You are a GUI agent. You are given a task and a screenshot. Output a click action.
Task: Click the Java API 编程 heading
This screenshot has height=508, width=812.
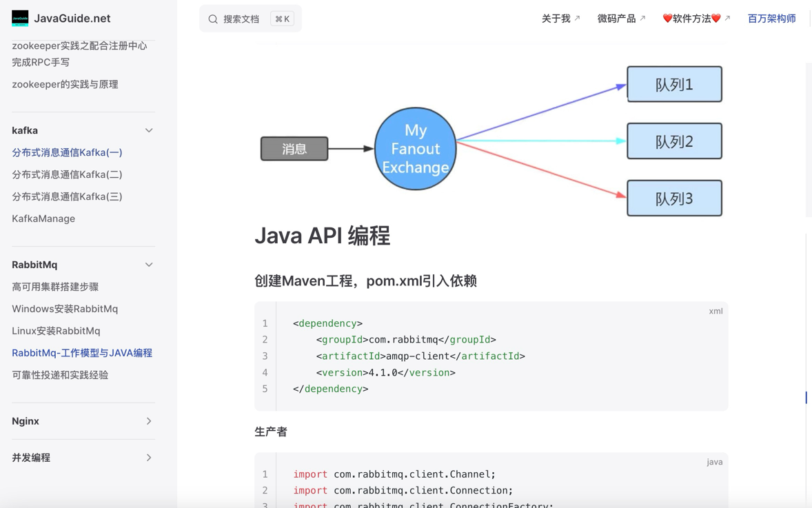point(322,236)
